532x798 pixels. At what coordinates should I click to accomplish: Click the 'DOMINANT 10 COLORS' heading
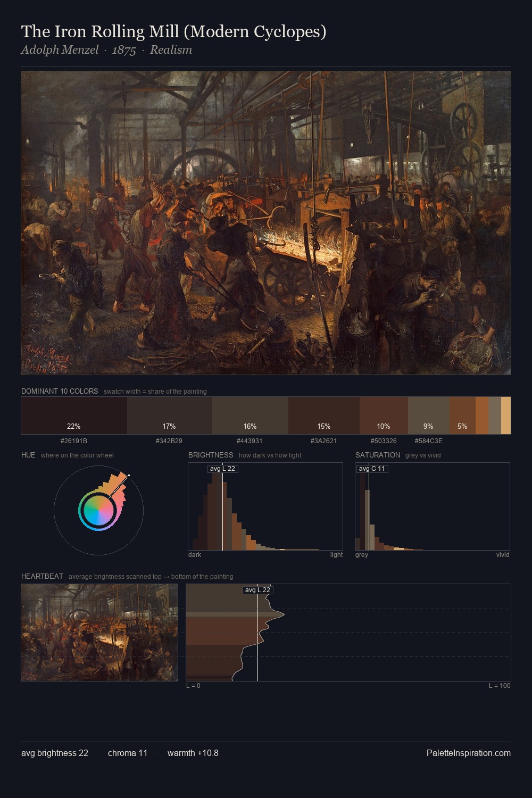pos(60,391)
